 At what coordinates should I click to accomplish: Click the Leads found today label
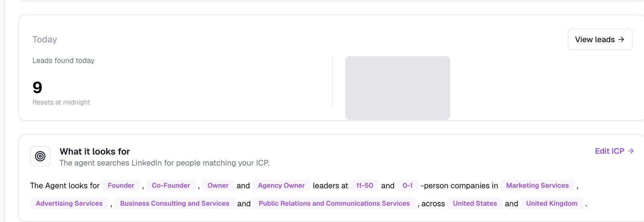(x=64, y=60)
